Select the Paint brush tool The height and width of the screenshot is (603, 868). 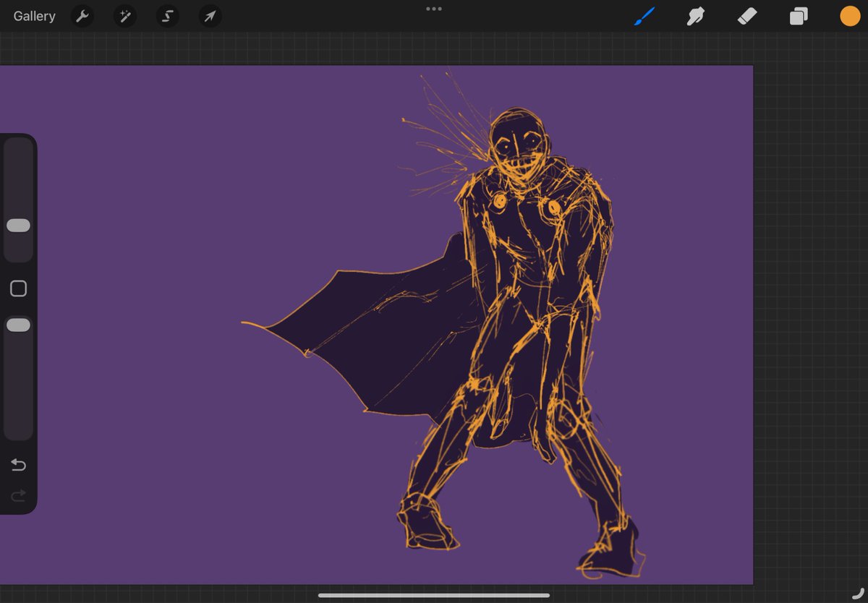[644, 16]
